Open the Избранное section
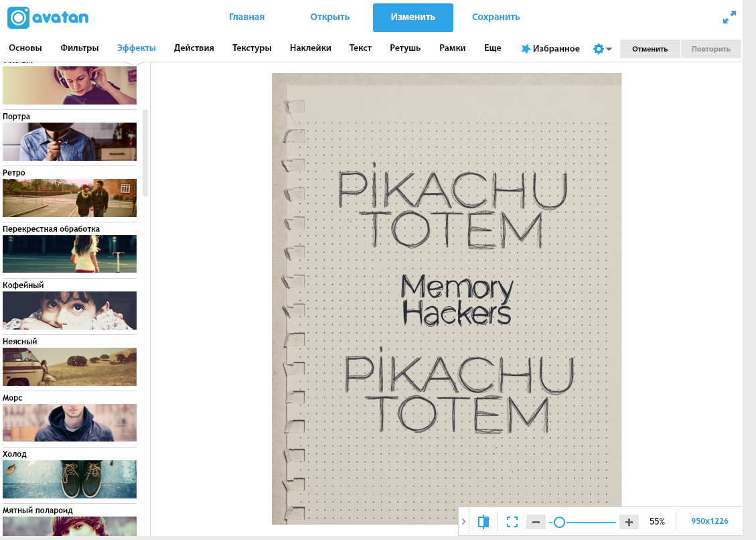The height and width of the screenshot is (540, 756). pos(556,49)
